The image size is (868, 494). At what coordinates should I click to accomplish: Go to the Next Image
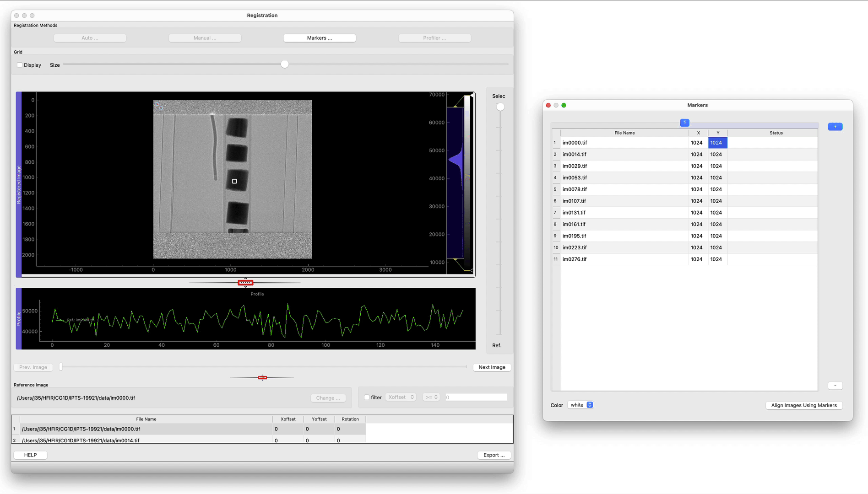492,367
